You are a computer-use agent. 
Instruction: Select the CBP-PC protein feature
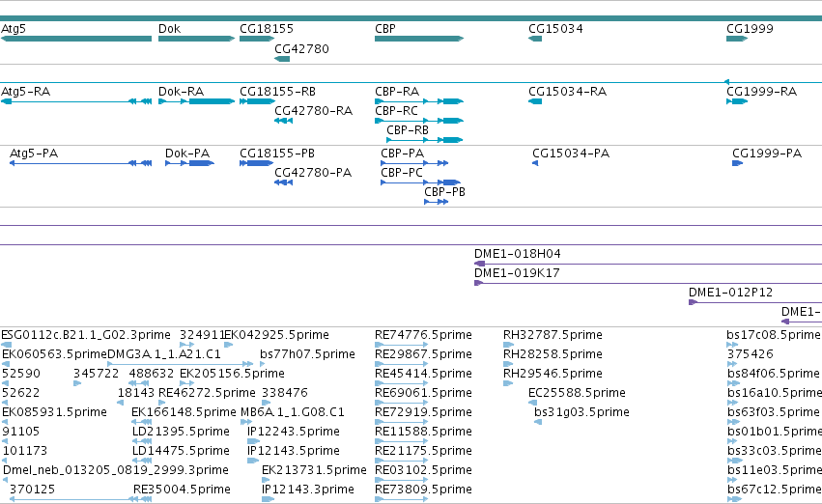pyautogui.click(x=420, y=182)
